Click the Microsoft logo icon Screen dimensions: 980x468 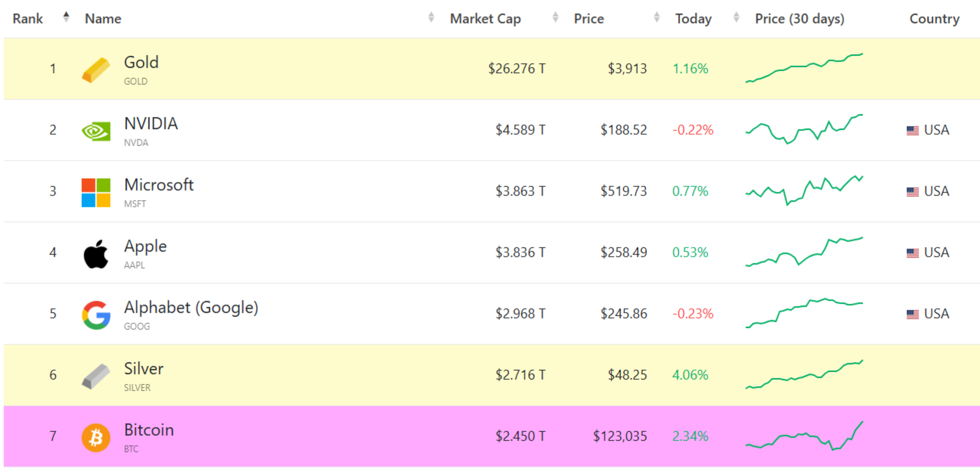pos(96,192)
